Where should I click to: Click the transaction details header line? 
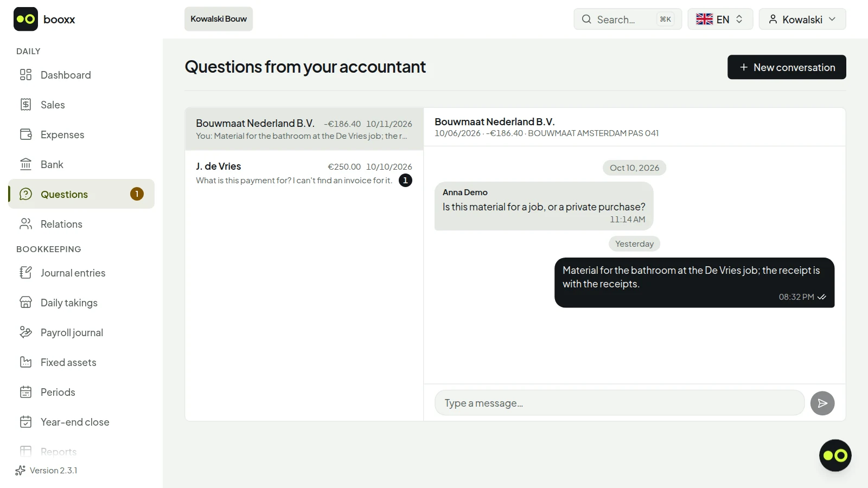coord(546,133)
